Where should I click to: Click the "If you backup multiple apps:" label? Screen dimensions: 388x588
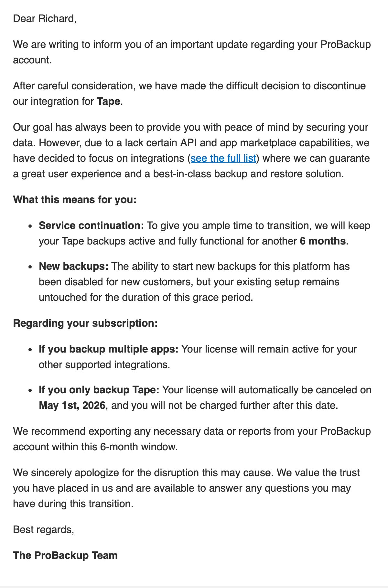point(108,349)
